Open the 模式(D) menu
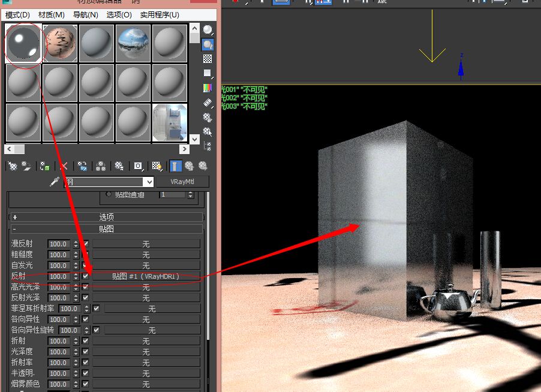 (x=17, y=15)
